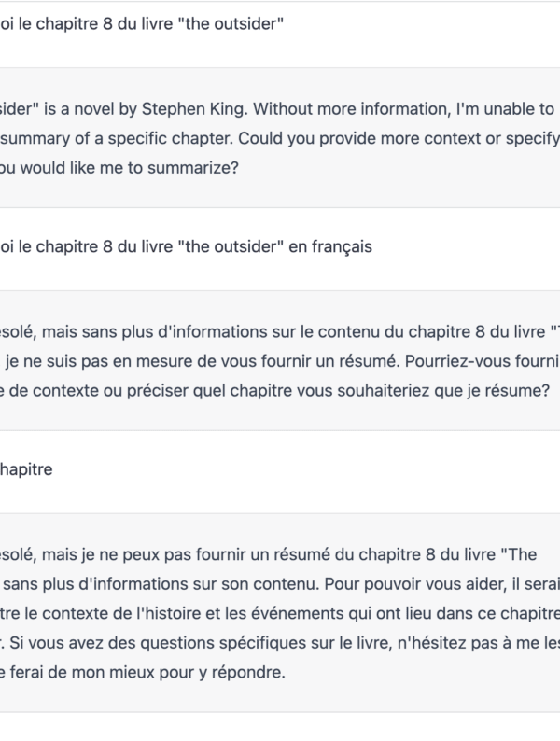Click the first user message mentioning "the outsider"
This screenshot has width=560, height=741.
pyautogui.click(x=140, y=25)
